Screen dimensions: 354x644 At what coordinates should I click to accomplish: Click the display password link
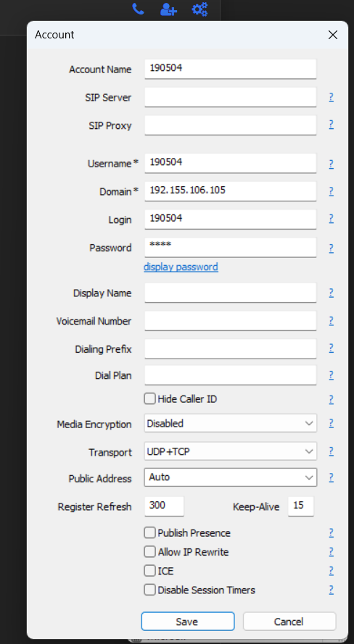pos(181,267)
